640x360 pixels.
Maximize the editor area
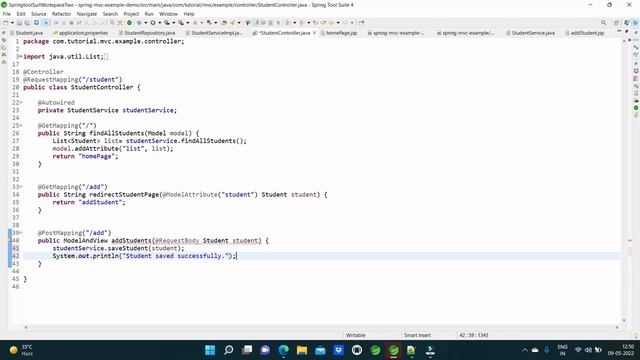coord(627,31)
